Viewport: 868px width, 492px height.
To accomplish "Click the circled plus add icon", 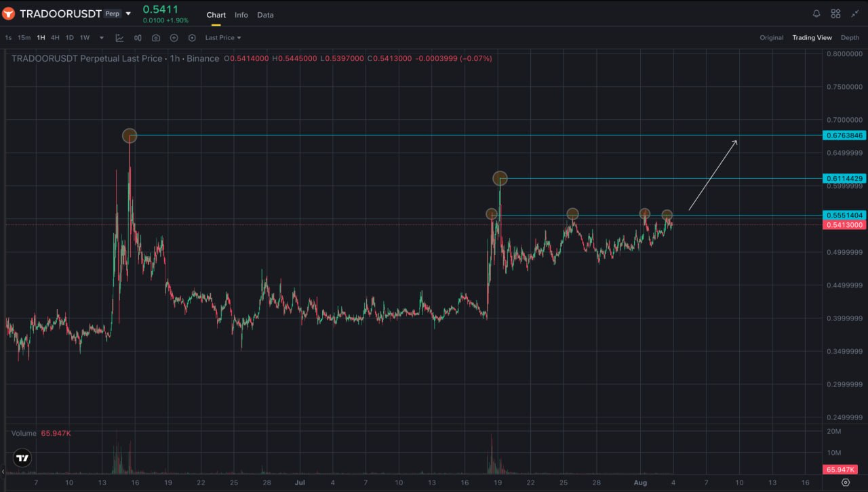I will point(174,38).
